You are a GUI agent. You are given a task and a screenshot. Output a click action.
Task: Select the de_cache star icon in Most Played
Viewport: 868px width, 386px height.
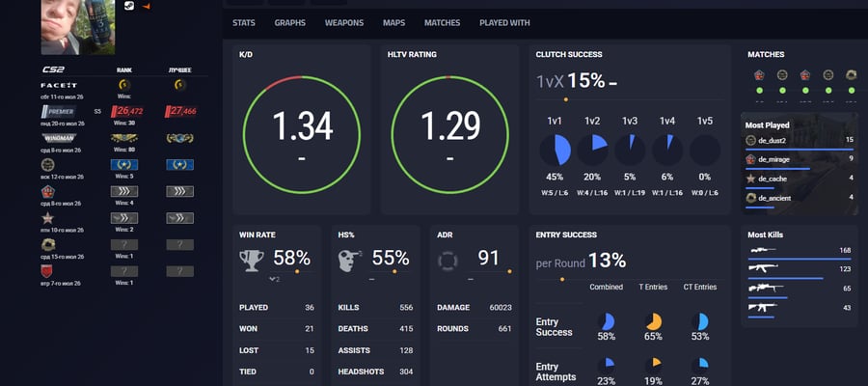tap(750, 179)
